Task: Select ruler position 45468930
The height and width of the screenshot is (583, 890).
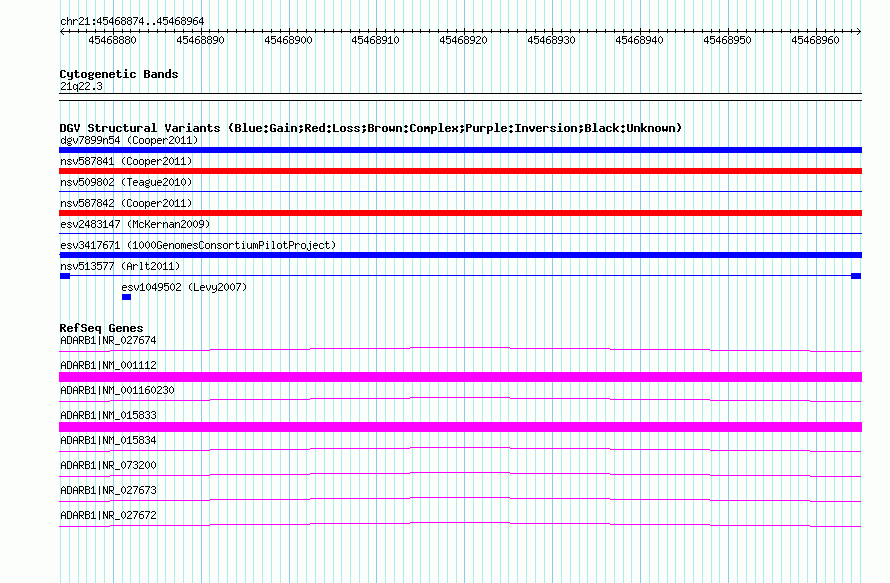Action: tap(551, 40)
